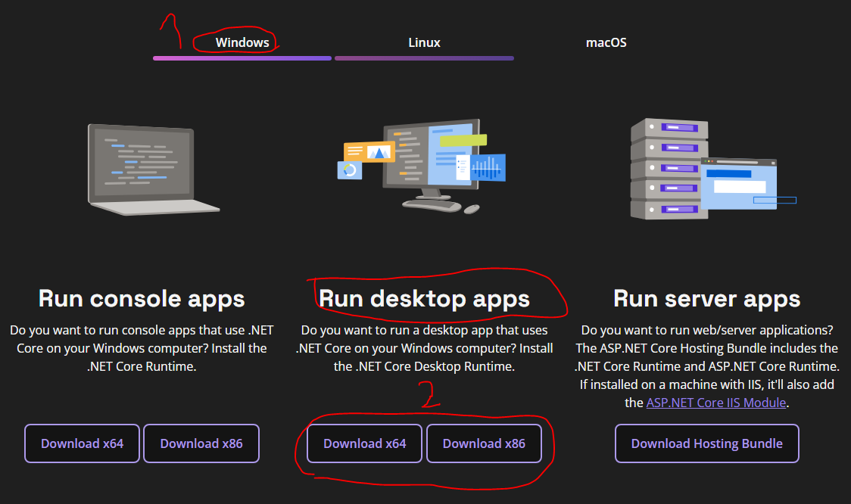The width and height of the screenshot is (851, 504).
Task: Download x86 desktop runtime
Action: (x=484, y=443)
